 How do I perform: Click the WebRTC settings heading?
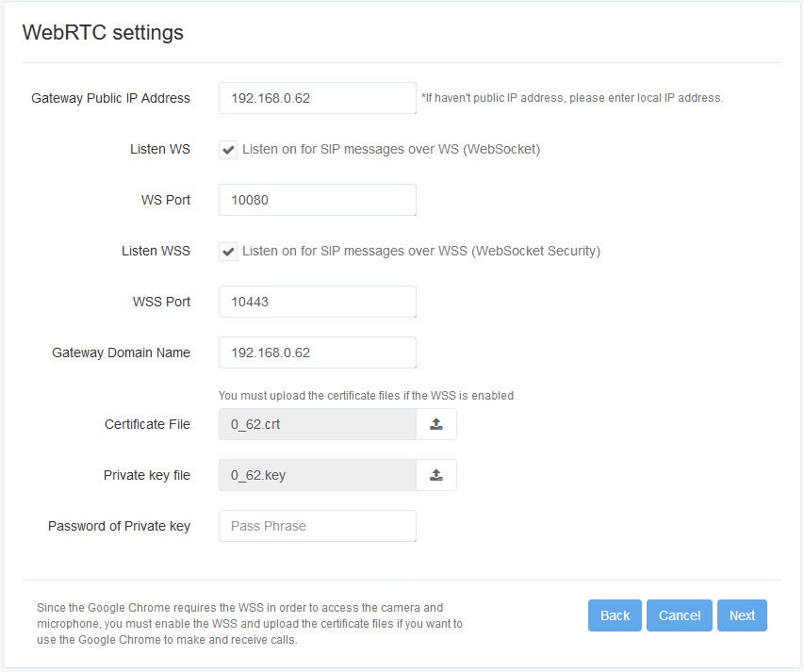[103, 32]
